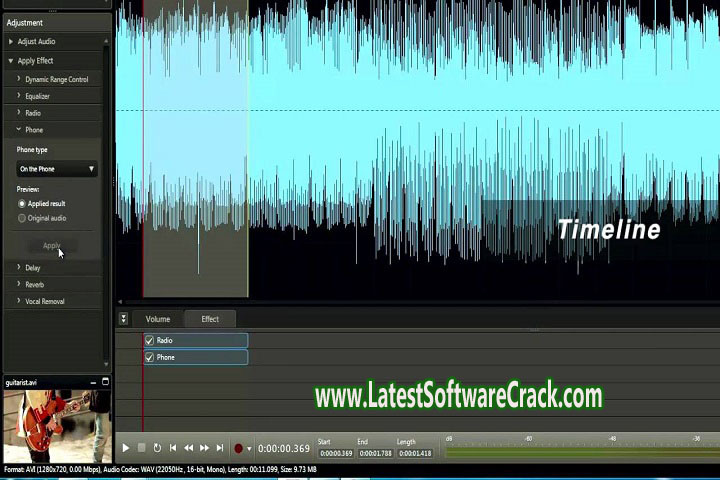Switch to the Volume tab
The image size is (720, 480).
pyautogui.click(x=158, y=319)
